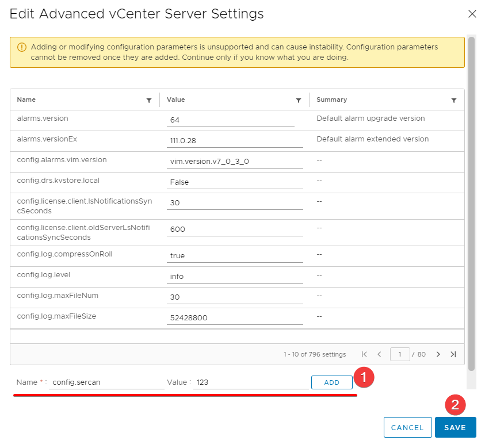Screen dimensions: 485x448
Task: Click the filter icon in Name column
Action: pos(149,101)
